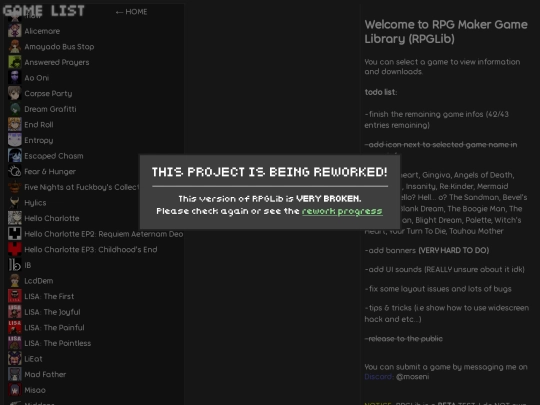The height and width of the screenshot is (405, 540).
Task: Select Mad Father entry
Action: 45,374
